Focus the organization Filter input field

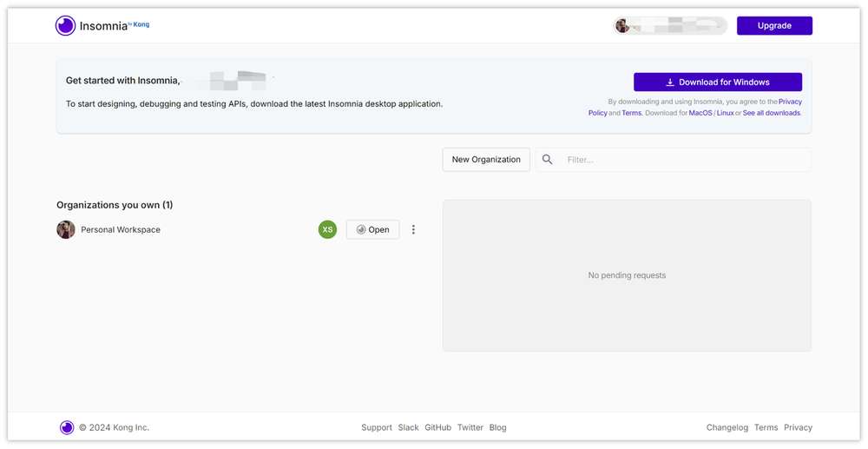point(684,160)
